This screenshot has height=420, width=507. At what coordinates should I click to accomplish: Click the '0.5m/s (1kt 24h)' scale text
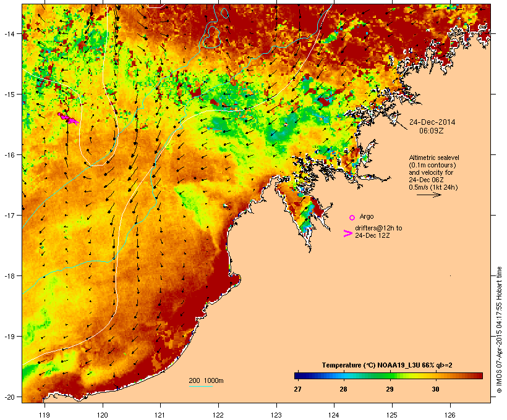pyautogui.click(x=433, y=187)
